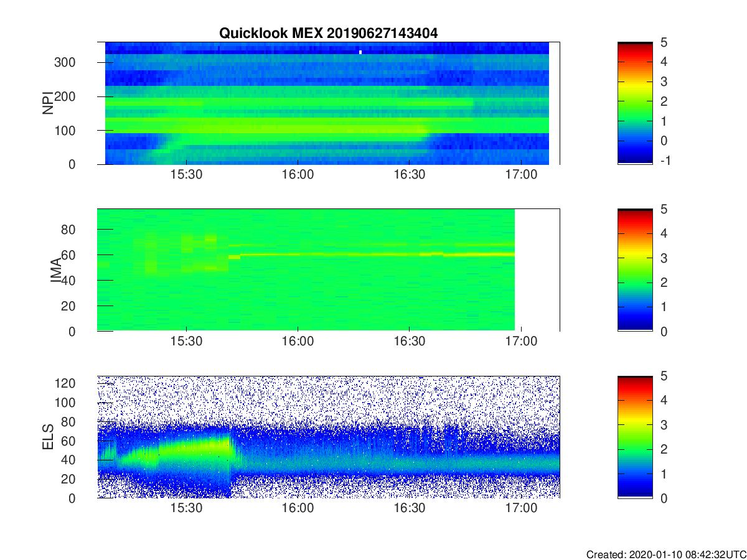
Task: Click the 5 label on IMA color bar
Action: click(663, 209)
